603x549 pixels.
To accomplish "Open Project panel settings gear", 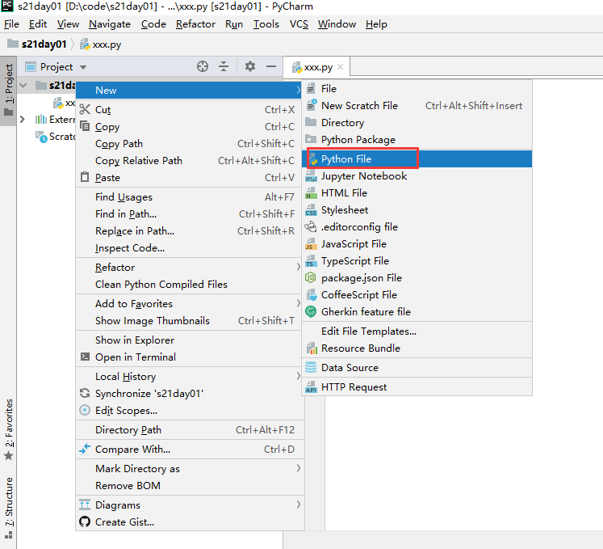I will [x=250, y=67].
